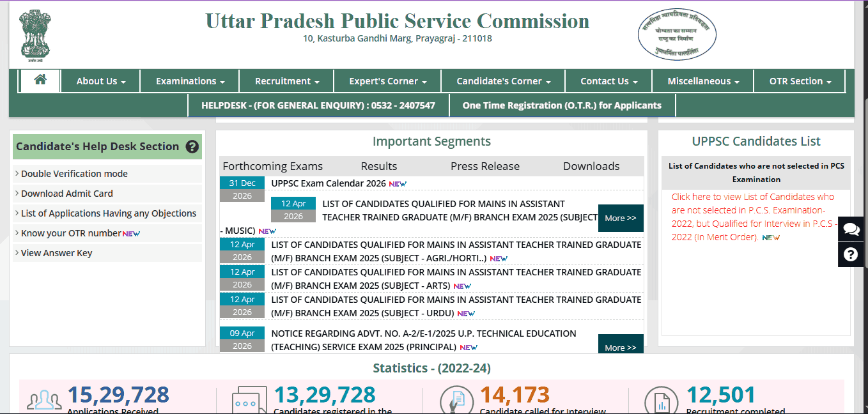Click One Time Registration (O.T.R.) for Applicants
Viewport: 868px width, 414px height.
click(561, 105)
